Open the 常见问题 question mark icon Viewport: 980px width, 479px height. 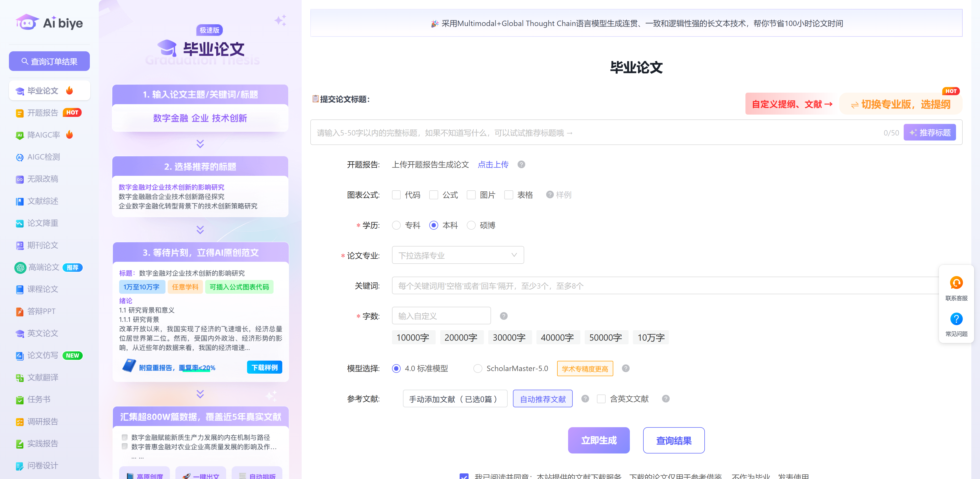(x=956, y=319)
